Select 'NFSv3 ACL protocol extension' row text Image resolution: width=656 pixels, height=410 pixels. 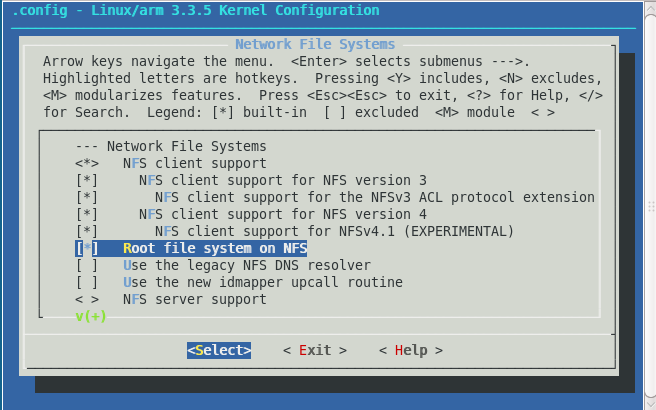tap(375, 197)
